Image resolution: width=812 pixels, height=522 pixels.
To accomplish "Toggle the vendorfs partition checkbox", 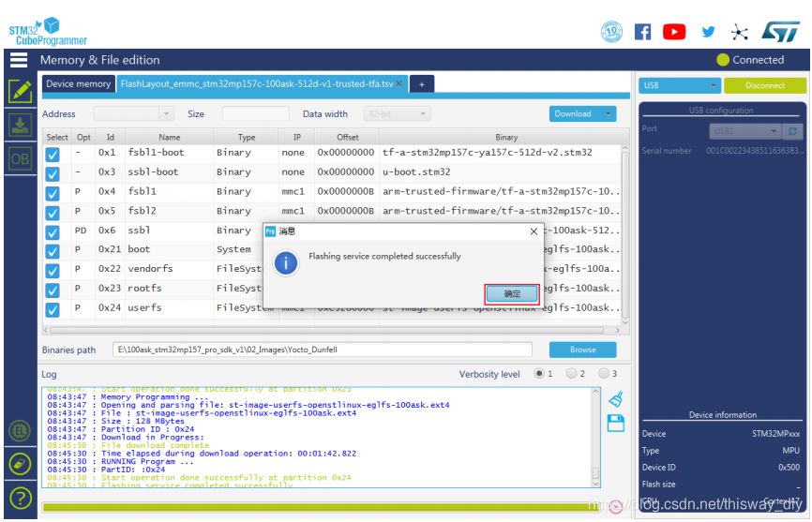I will 53,271.
